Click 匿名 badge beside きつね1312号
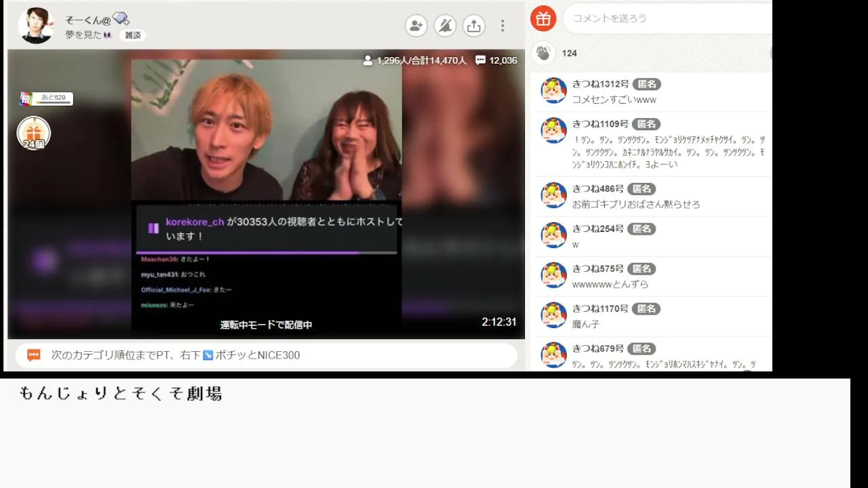 coord(647,84)
